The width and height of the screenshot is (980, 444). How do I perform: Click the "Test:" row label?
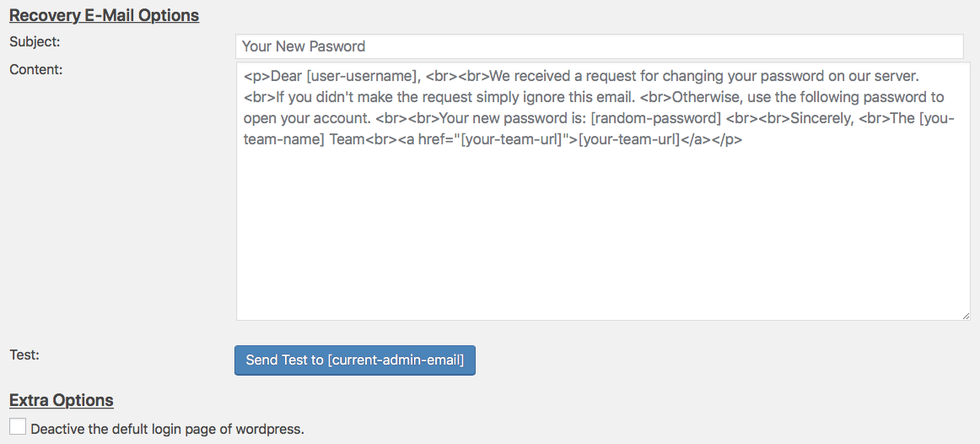[x=24, y=355]
